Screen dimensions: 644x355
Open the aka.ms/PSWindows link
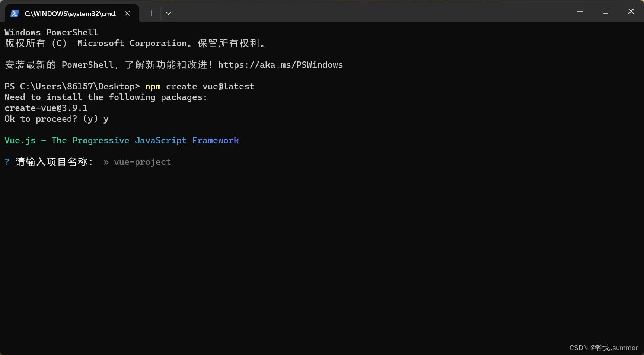pyautogui.click(x=280, y=65)
